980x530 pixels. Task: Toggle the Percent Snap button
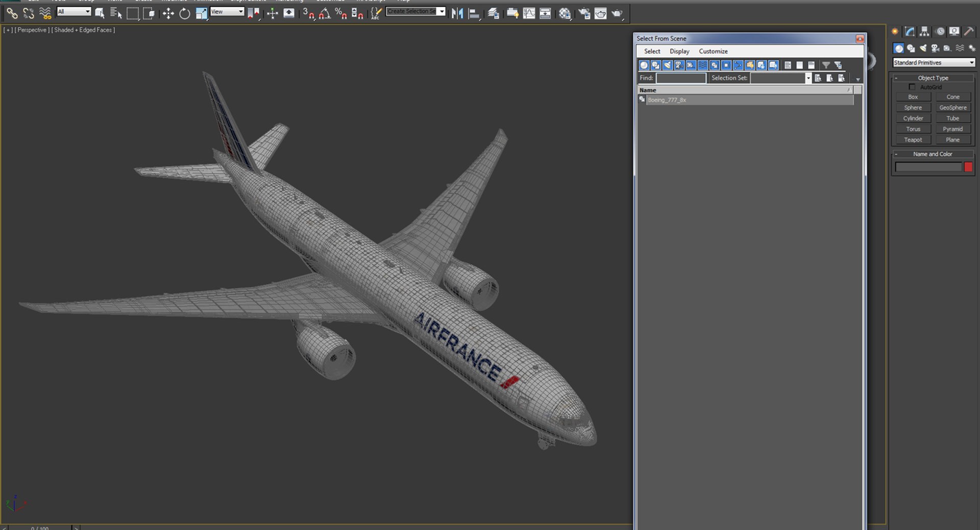341,13
